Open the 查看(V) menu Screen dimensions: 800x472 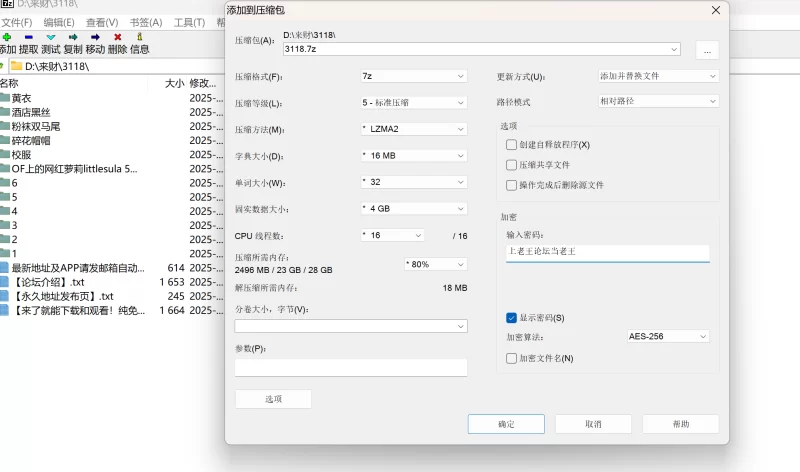pos(102,22)
